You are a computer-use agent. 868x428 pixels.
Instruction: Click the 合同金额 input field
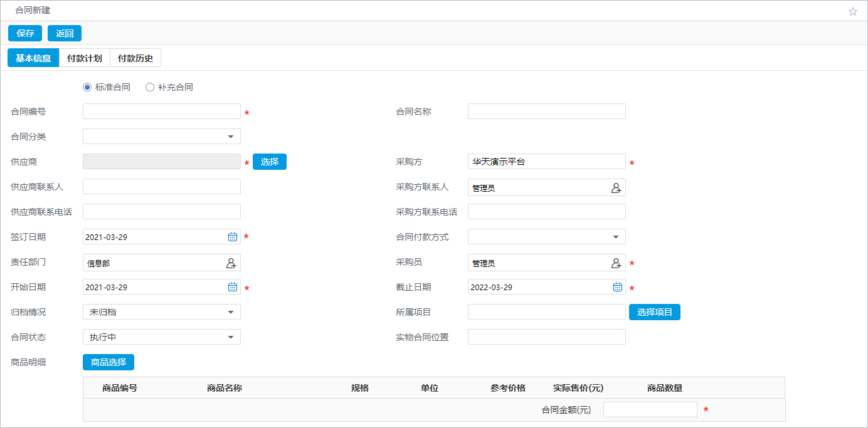click(650, 410)
